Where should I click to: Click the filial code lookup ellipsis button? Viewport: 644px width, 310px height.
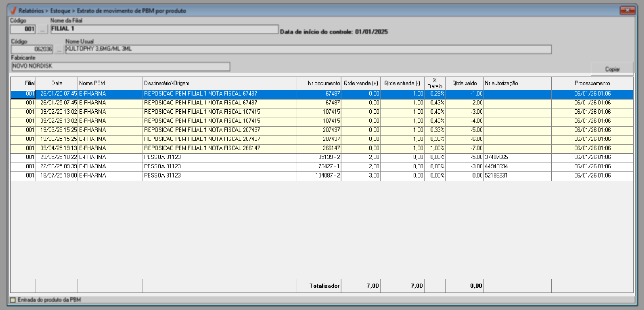tap(42, 29)
